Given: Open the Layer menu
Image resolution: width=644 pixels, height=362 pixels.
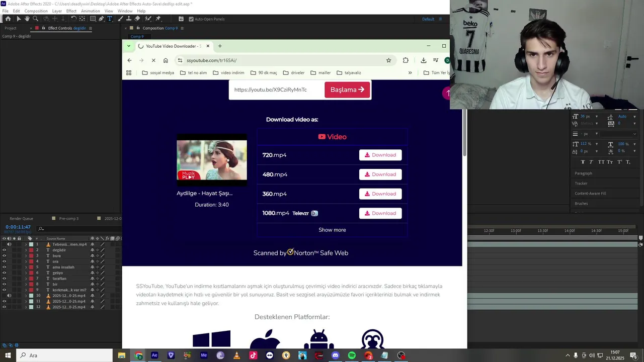Looking at the screenshot, I should tap(57, 11).
